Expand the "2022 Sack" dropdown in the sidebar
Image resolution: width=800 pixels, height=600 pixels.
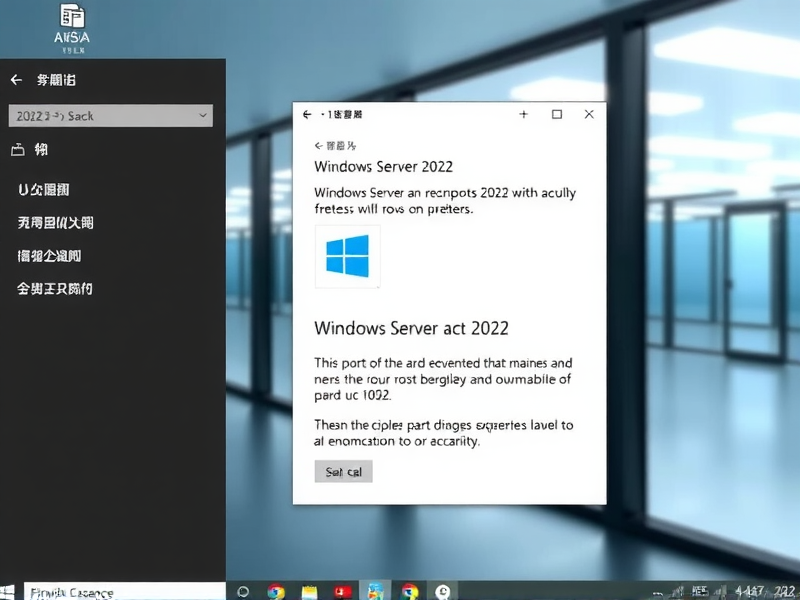pos(110,115)
